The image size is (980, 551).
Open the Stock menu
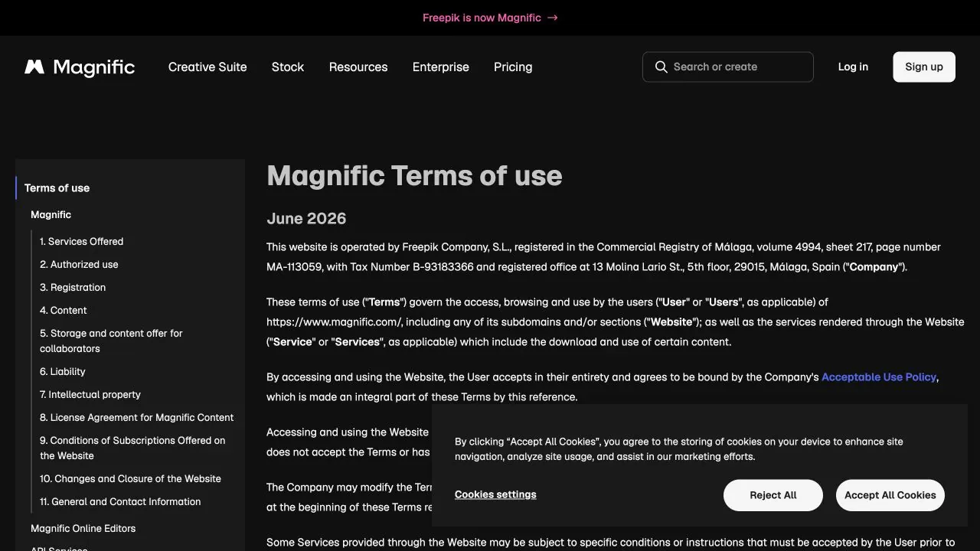click(288, 67)
